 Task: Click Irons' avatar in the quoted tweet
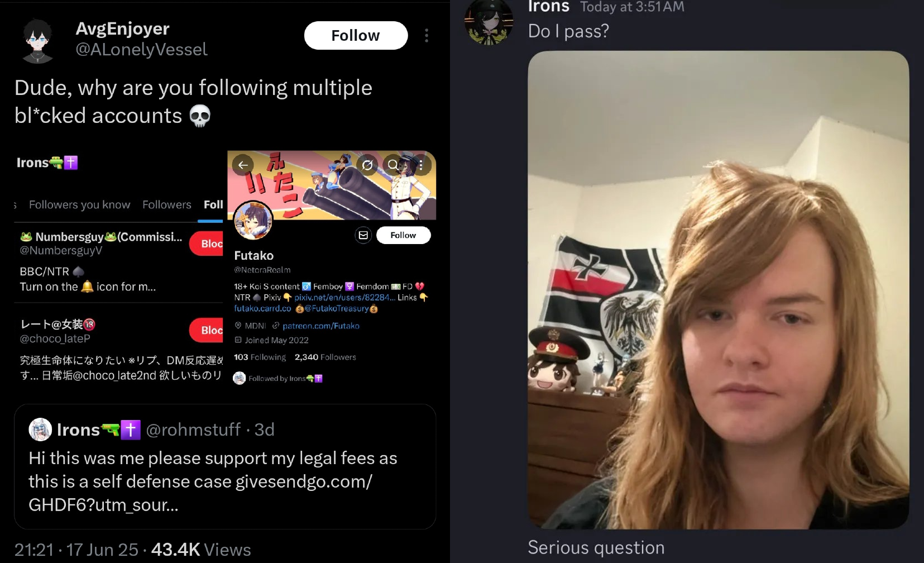pos(40,430)
